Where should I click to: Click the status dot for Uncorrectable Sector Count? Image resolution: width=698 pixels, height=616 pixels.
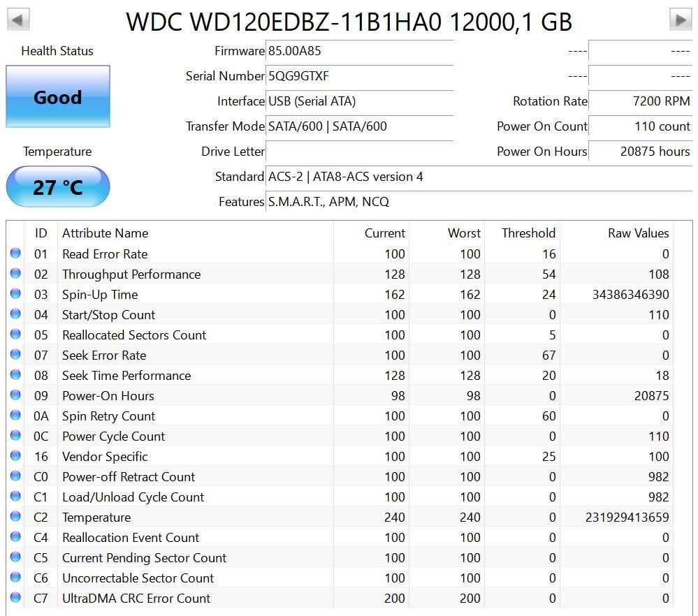pos(15,577)
